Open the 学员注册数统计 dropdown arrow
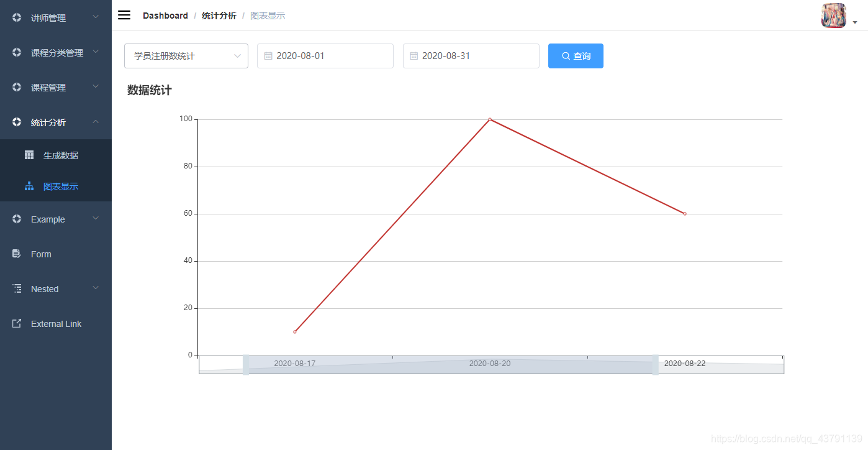This screenshot has height=450, width=868. (x=237, y=56)
